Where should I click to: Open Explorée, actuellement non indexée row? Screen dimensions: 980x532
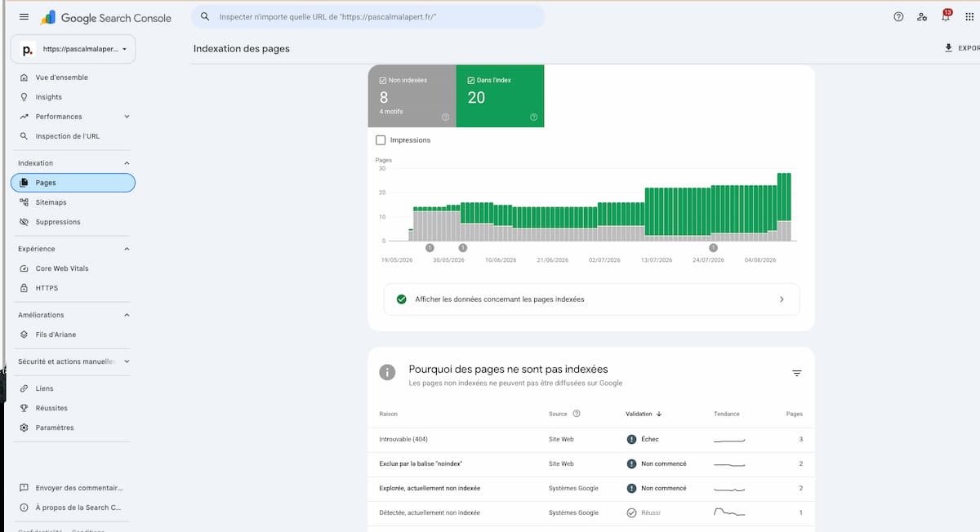pyautogui.click(x=591, y=488)
